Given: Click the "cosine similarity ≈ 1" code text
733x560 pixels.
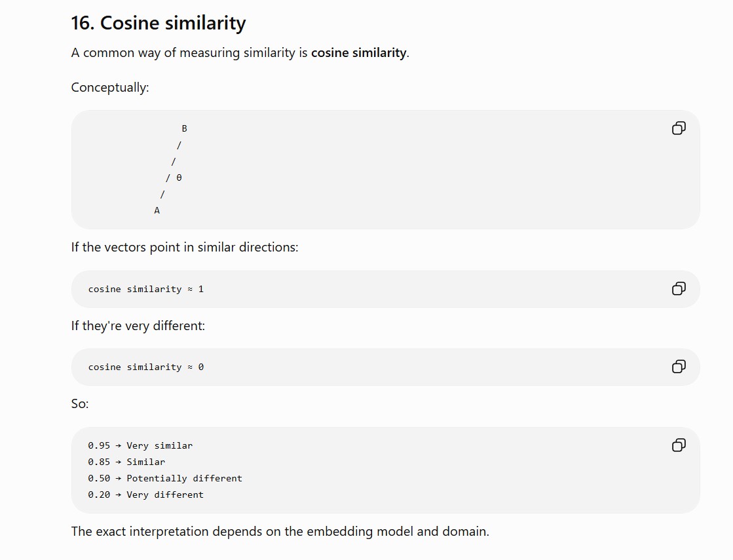Looking at the screenshot, I should tap(146, 289).
